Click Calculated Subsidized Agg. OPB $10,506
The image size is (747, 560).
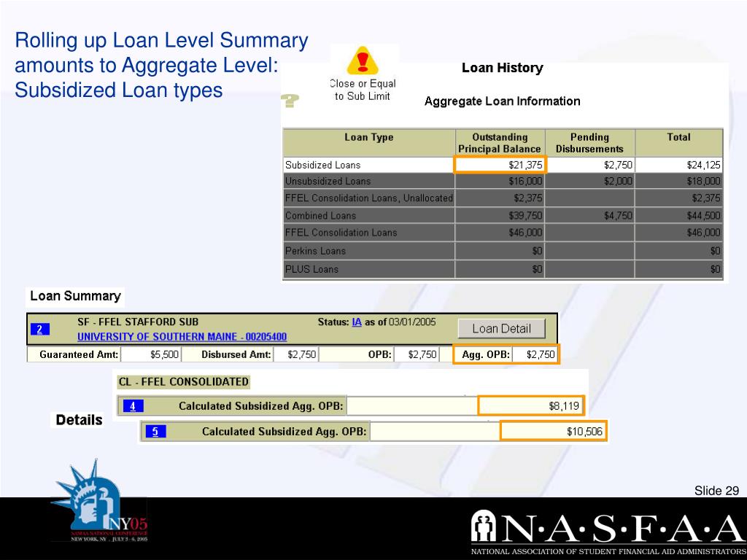[x=554, y=432]
